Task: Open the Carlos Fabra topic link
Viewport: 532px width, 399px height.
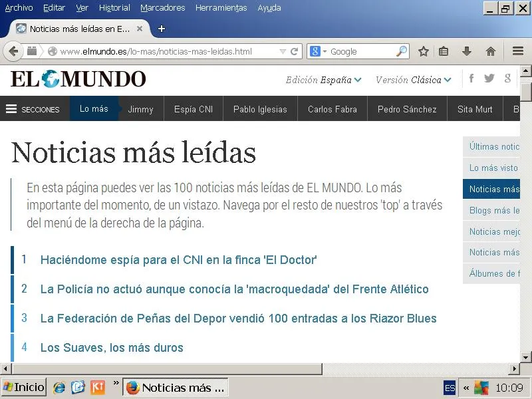Action: [332, 109]
